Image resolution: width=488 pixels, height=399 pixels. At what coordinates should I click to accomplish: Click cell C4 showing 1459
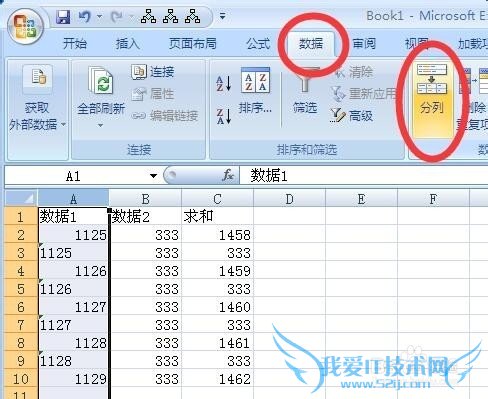[x=217, y=271]
